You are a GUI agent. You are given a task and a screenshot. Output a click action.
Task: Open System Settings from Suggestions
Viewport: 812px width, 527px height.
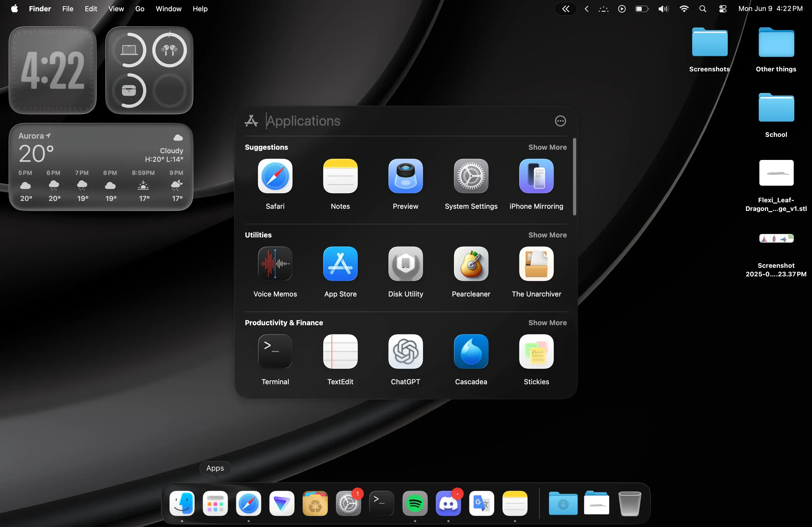(x=471, y=176)
